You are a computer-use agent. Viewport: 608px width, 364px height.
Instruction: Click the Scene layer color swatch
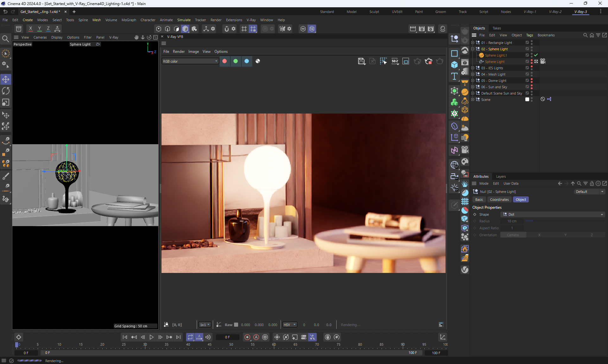527,100
